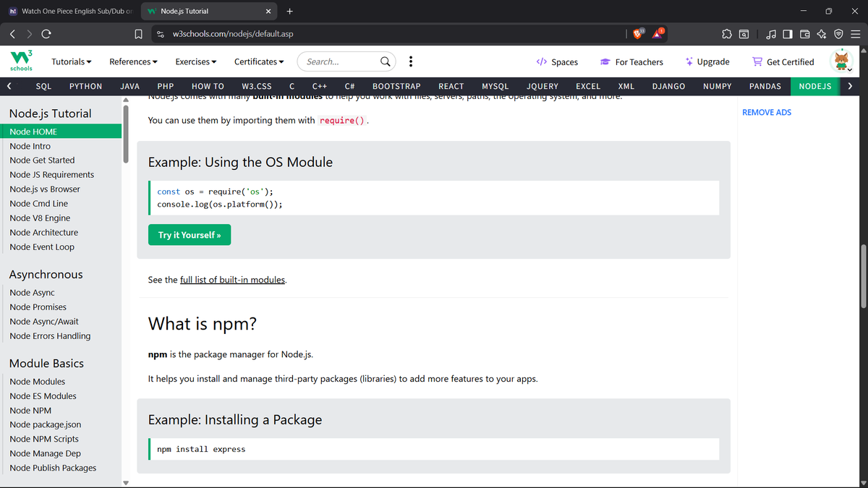The width and height of the screenshot is (868, 488).
Task: Click Get Certified link
Action: point(783,61)
